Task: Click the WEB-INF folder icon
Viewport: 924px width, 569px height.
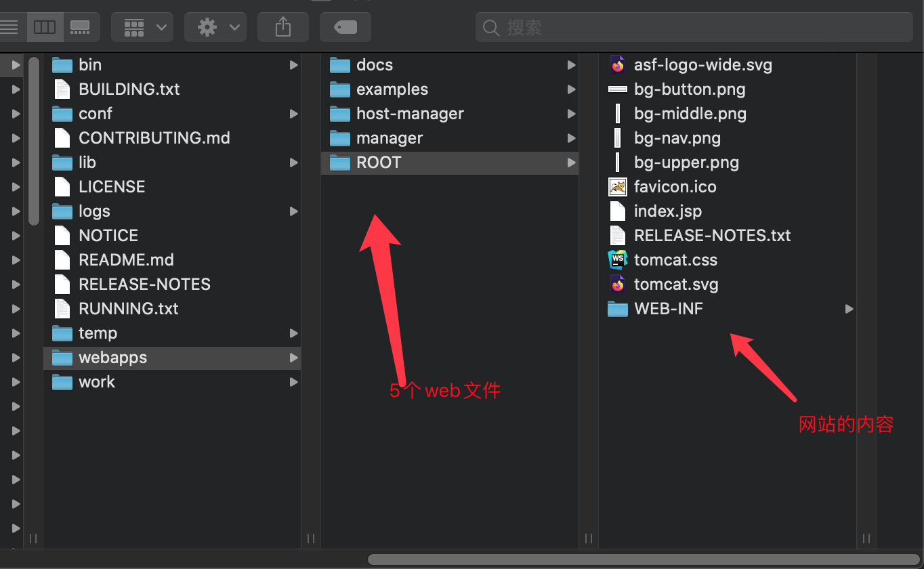Action: click(x=618, y=309)
